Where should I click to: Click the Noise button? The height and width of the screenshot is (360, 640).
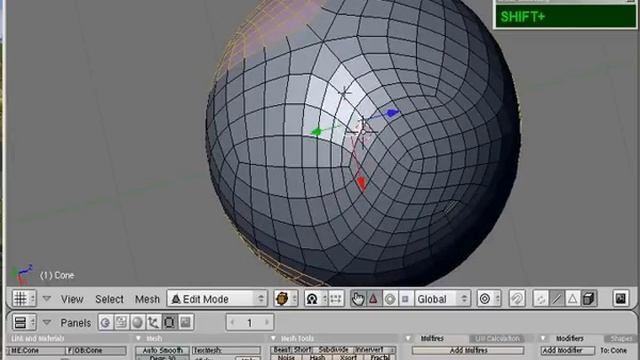click(x=287, y=358)
